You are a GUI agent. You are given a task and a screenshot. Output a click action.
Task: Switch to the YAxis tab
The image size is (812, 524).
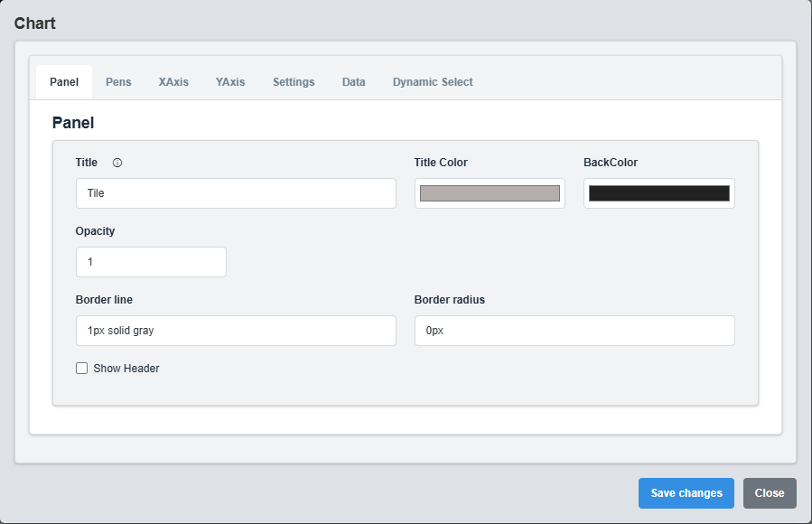click(x=230, y=81)
